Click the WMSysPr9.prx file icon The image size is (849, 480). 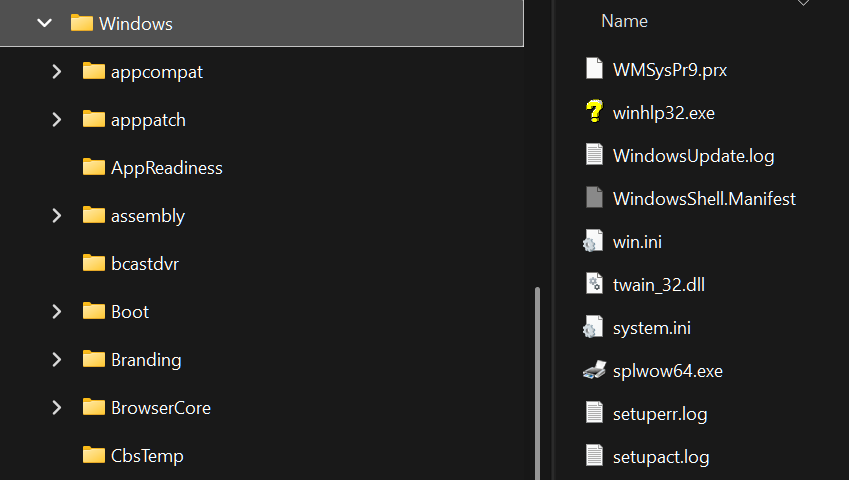coord(594,68)
